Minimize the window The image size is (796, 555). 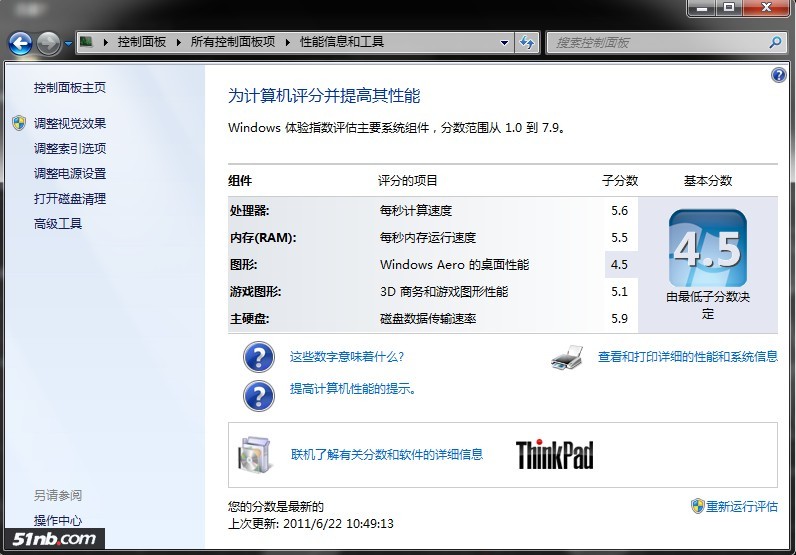(702, 8)
